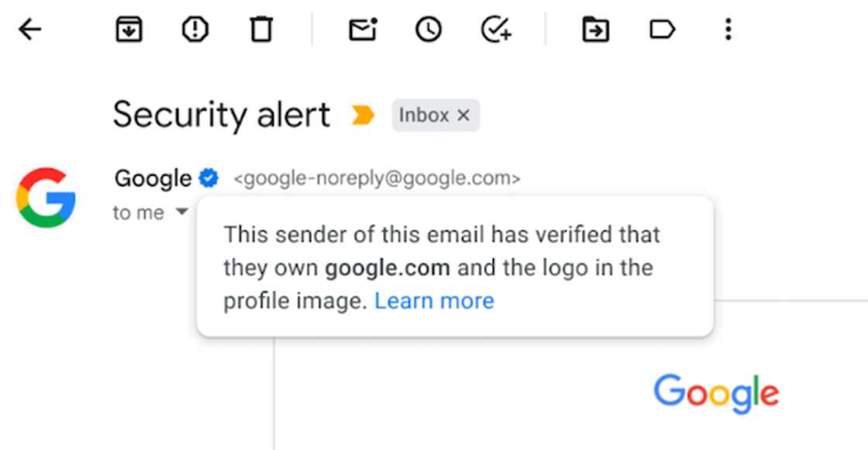The image size is (868, 450).
Task: Remove the Inbox label via its X
Action: (x=463, y=115)
